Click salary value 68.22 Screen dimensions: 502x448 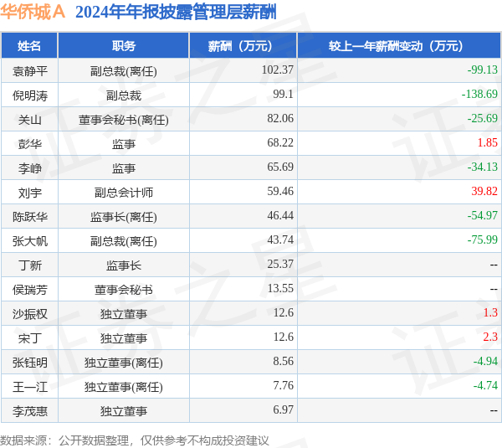tap(280, 142)
